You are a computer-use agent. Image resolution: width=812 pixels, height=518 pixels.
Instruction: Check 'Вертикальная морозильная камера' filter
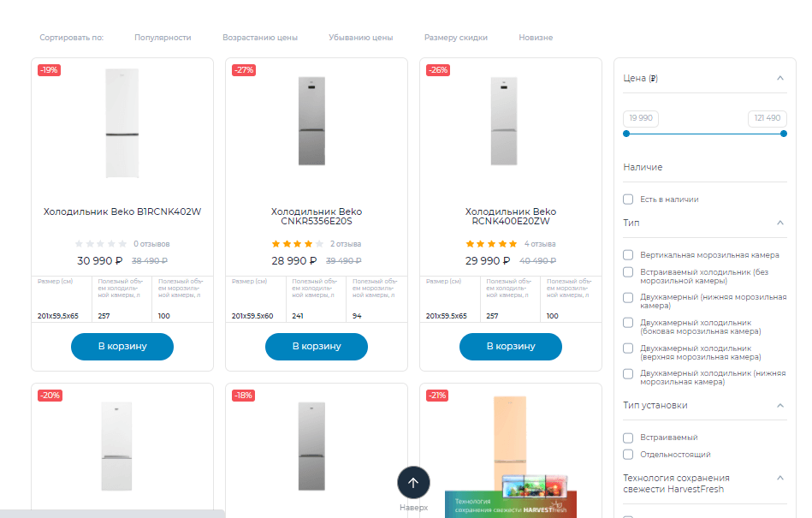[629, 255]
